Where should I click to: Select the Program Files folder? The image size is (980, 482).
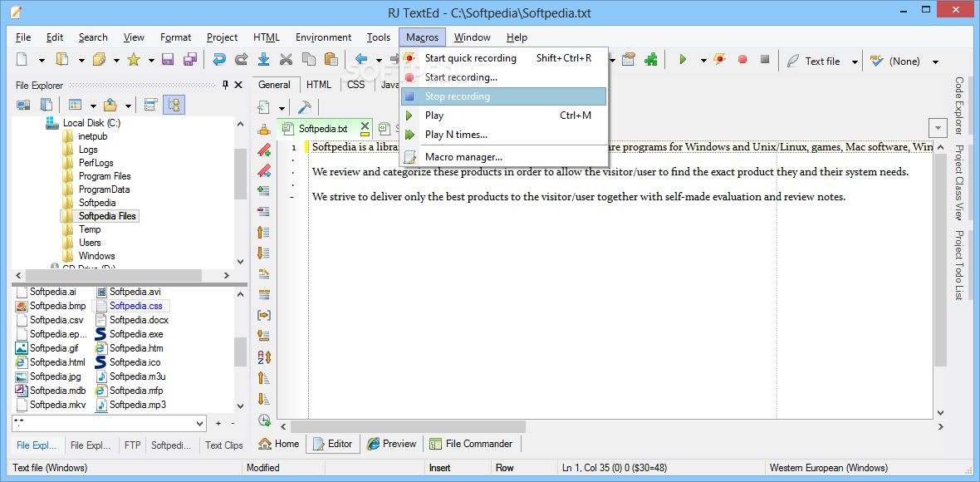click(97, 175)
